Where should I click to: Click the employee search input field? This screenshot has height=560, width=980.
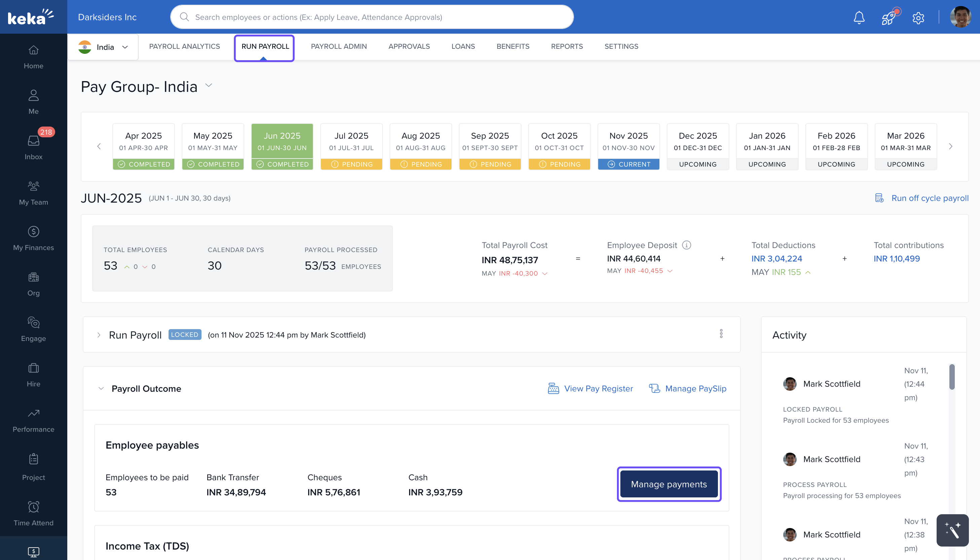(x=372, y=17)
